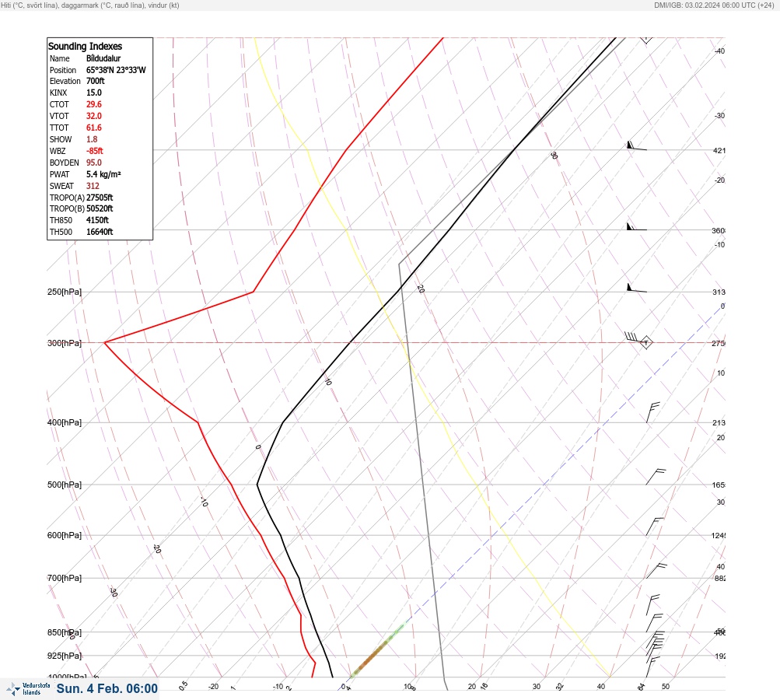
Task: Select the station name Bíldudalur
Action: 103,58
